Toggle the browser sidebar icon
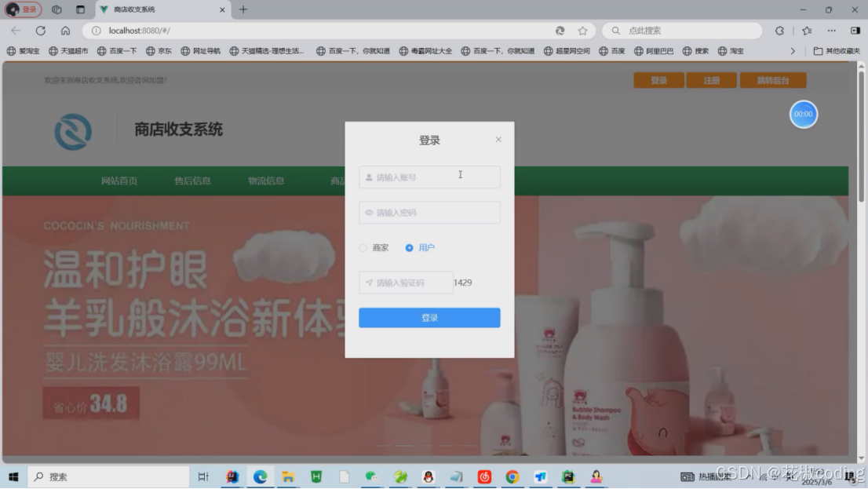868x489 pixels. coord(855,31)
